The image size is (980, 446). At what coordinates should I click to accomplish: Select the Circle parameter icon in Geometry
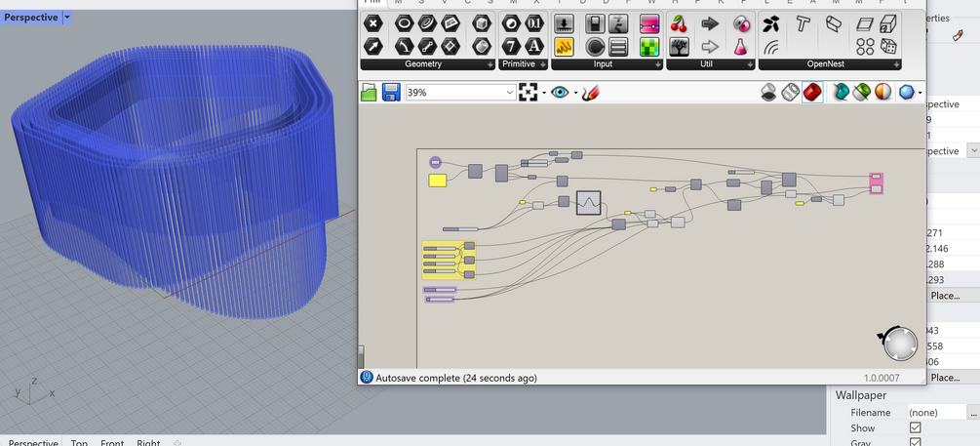pyautogui.click(x=405, y=24)
